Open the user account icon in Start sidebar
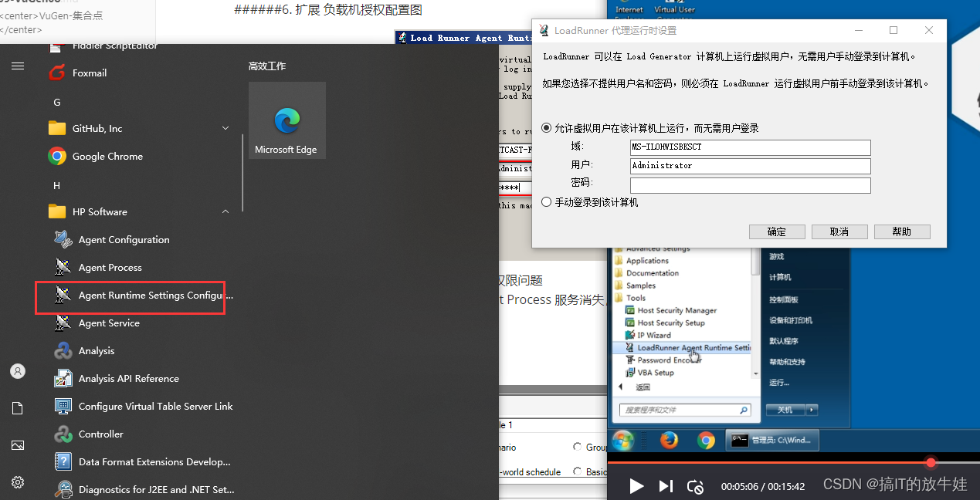The image size is (980, 500). click(x=18, y=371)
